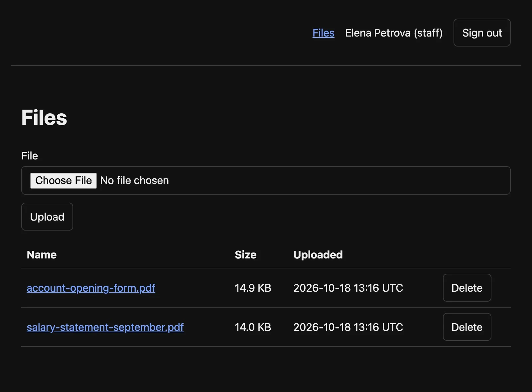
Task: Open the Choose File picker button
Action: coord(64,180)
